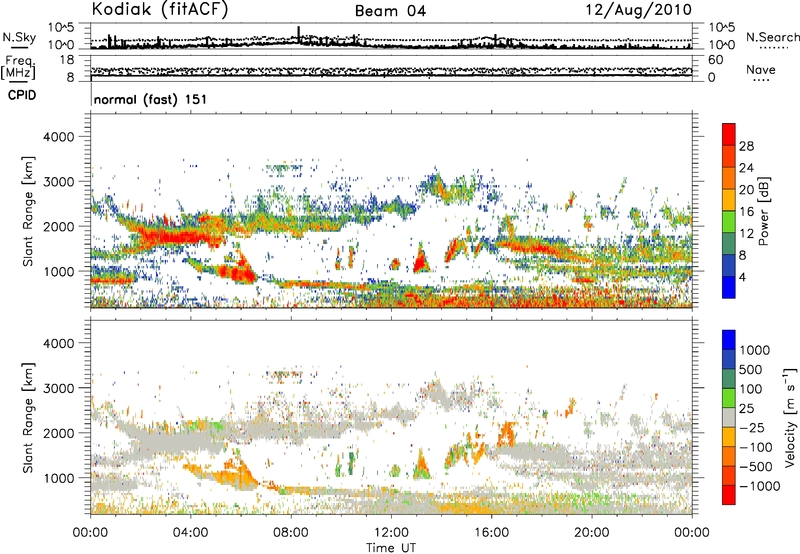This screenshot has height=554, width=800.
Task: Click the "28" label on power color bar
Action: point(746,146)
